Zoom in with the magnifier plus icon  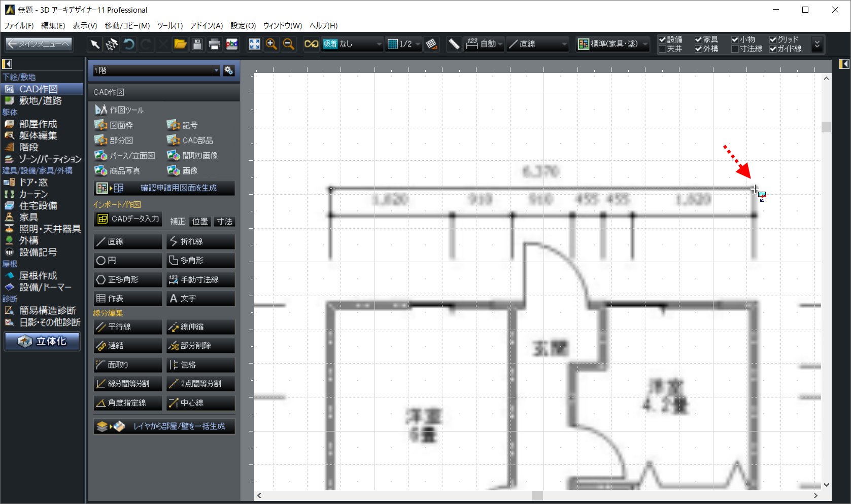point(271,45)
